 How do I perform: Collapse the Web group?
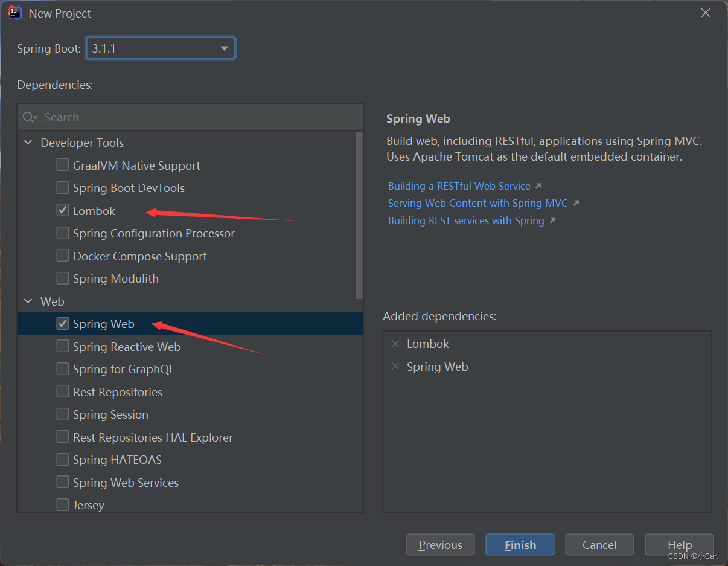pyautogui.click(x=28, y=301)
